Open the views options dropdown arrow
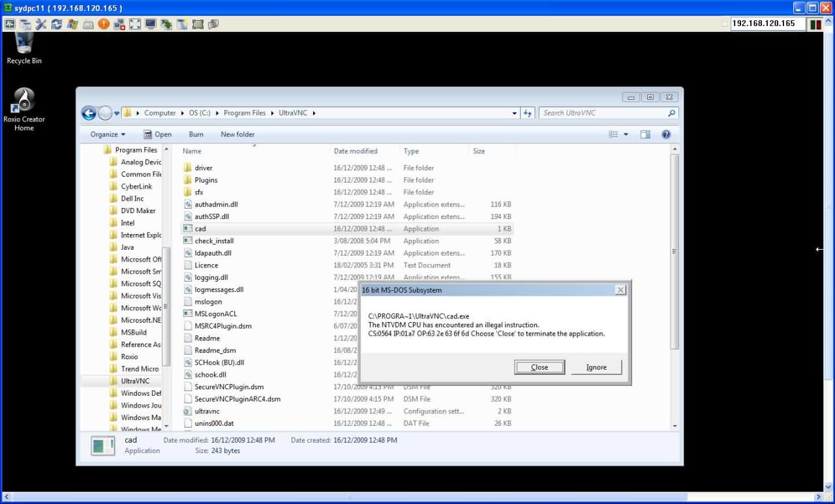The height and width of the screenshot is (504, 835). coord(626,134)
